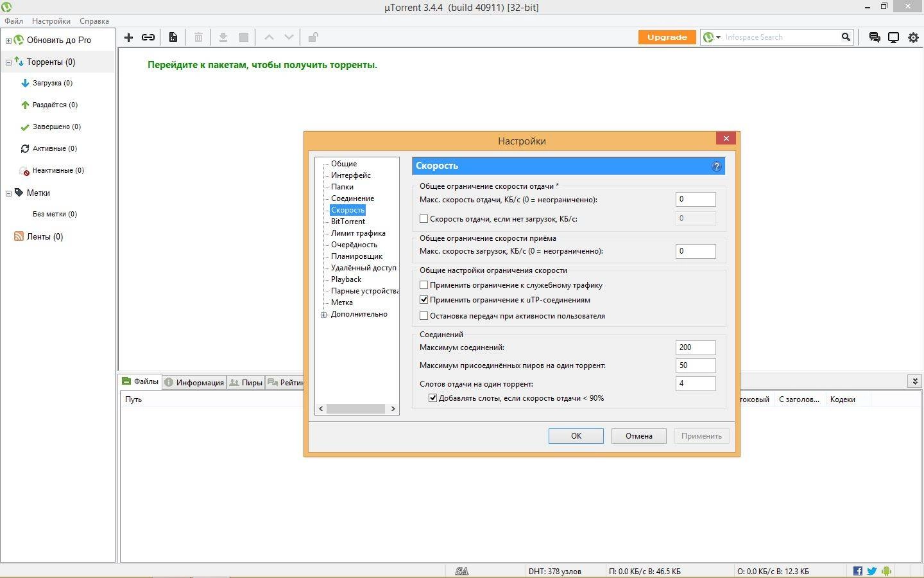Click the Upgrade button
This screenshot has width=924, height=578.
(x=667, y=37)
